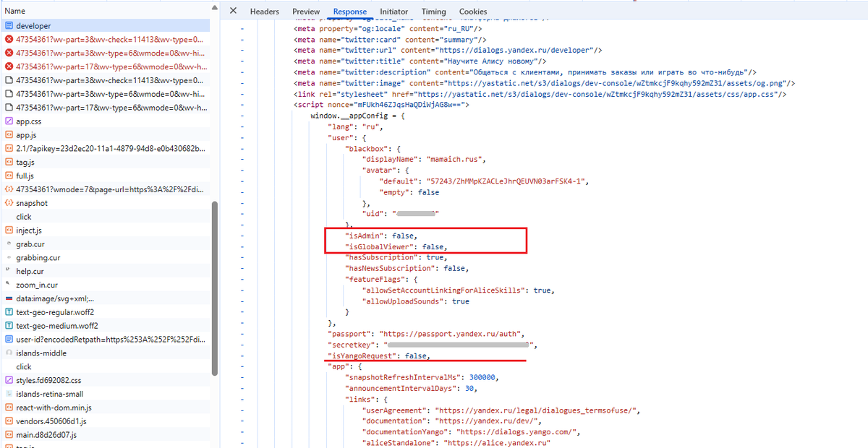
Task: Click the "isGlobalViewer": false line
Action: (x=396, y=246)
